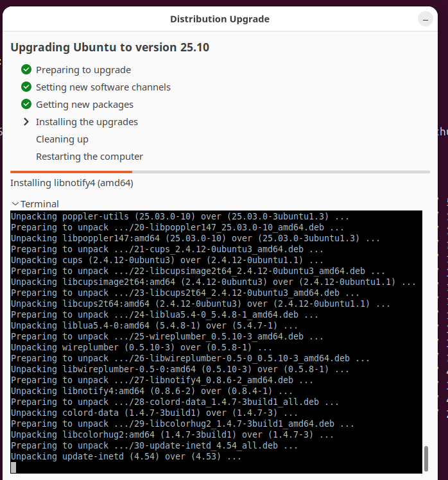Click the terminal line preparing 21-cups deb
Image resolution: width=448 pixels, height=480 pixels.
point(167,249)
